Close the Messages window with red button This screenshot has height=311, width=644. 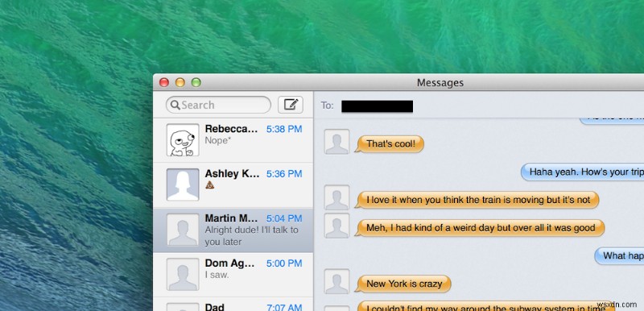click(x=164, y=82)
